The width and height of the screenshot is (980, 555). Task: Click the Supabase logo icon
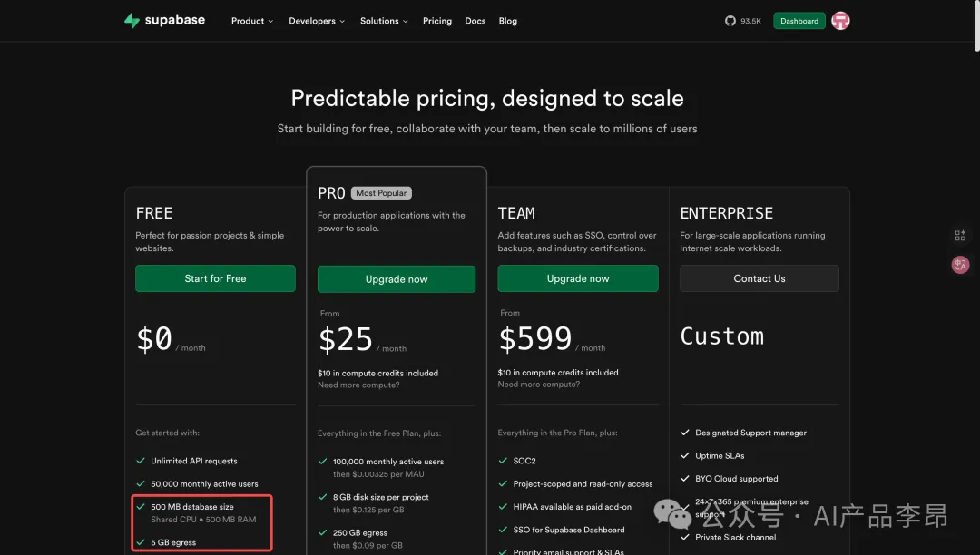point(132,21)
